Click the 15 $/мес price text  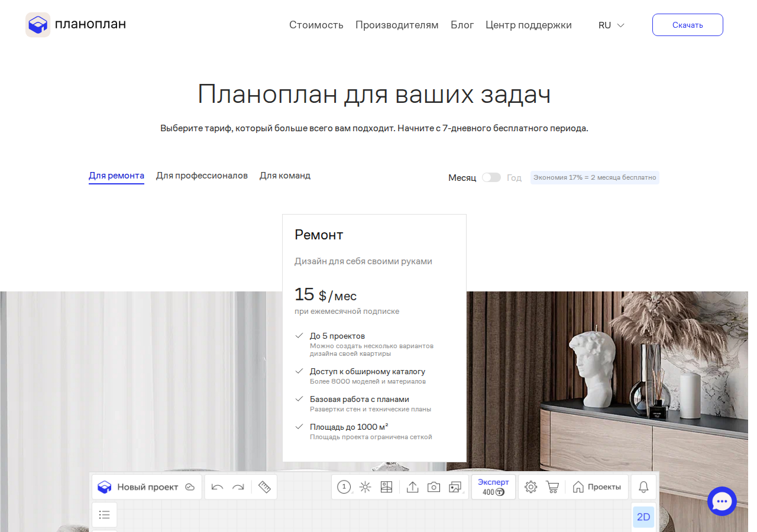click(326, 294)
